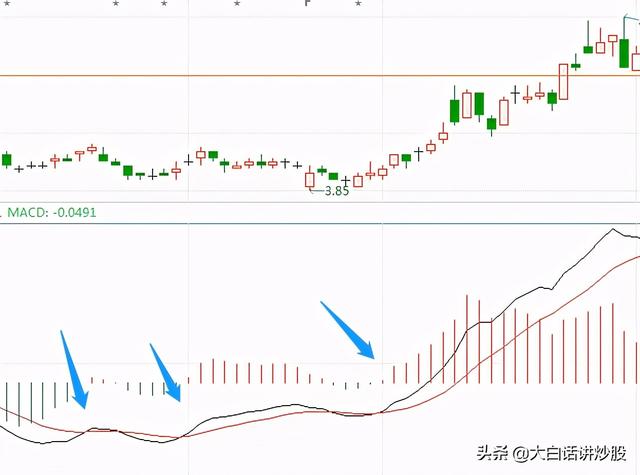Click the MACD: -0.0491 indicator label

coord(52,213)
